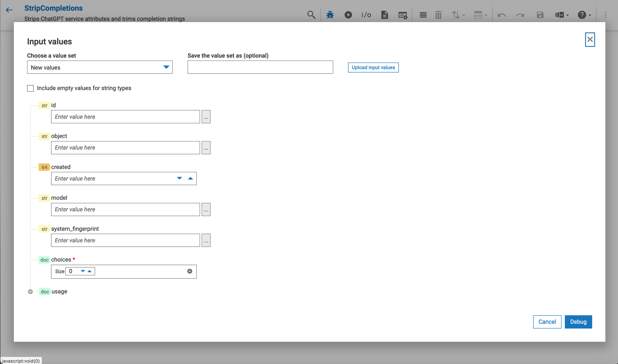
Task: Open the help question mark menu
Action: pyautogui.click(x=584, y=15)
